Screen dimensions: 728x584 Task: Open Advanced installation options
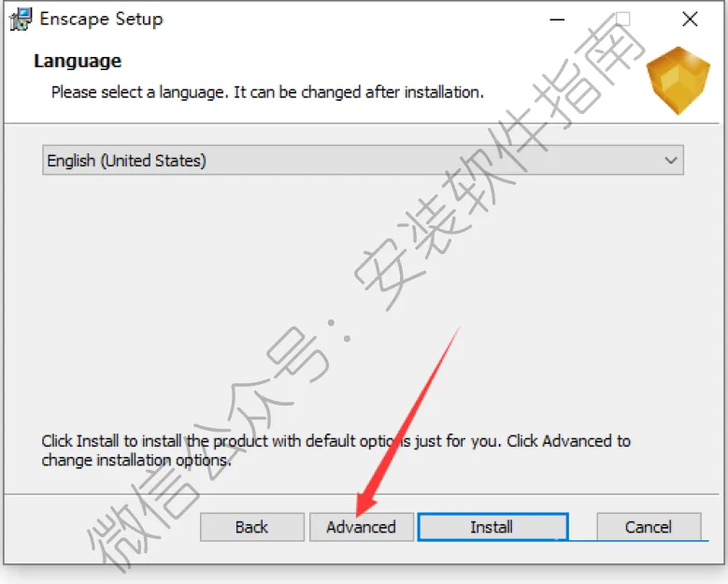[x=362, y=527]
